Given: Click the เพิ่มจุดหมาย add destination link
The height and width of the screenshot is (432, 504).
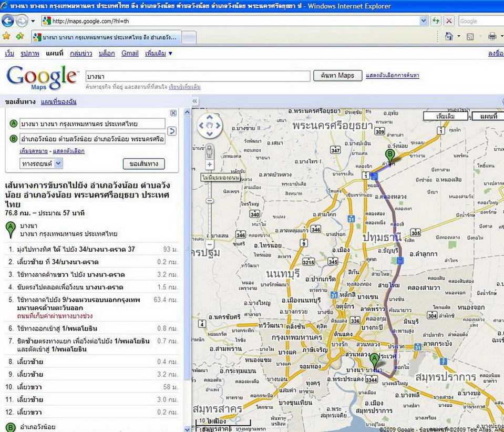Looking at the screenshot, I should click(x=34, y=151).
